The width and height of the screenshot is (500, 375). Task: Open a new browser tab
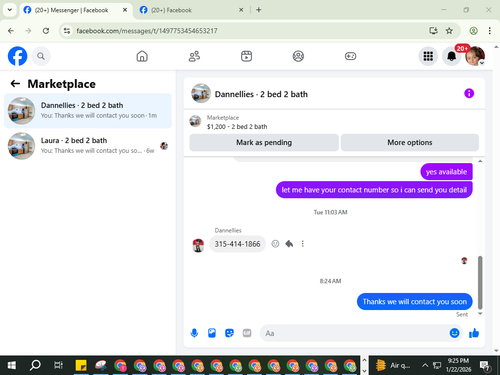tap(259, 10)
